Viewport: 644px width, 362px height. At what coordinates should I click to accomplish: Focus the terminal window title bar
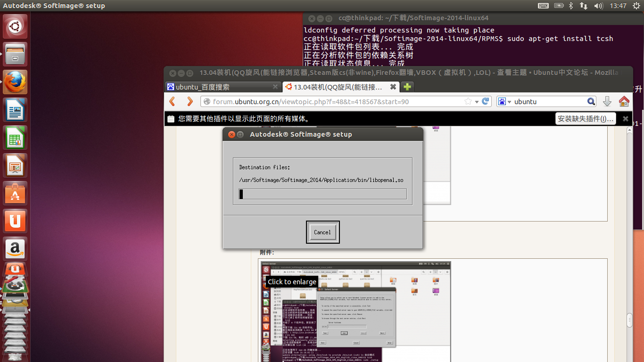pyautogui.click(x=473, y=18)
